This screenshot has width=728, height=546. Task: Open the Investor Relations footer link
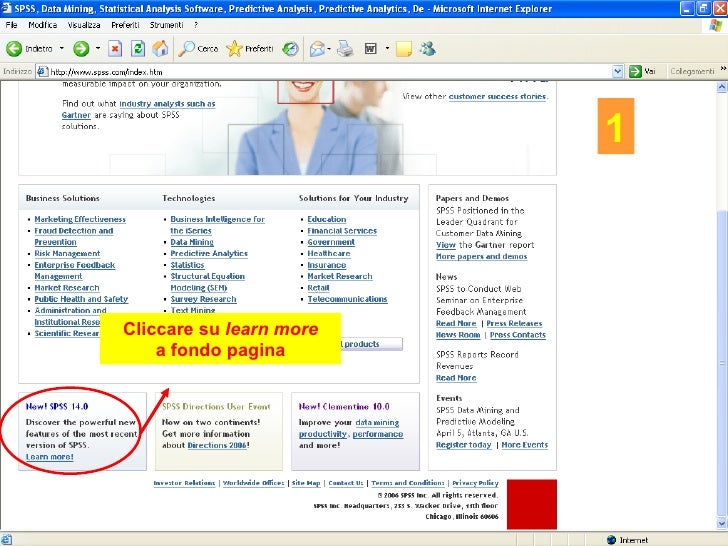pos(184,483)
